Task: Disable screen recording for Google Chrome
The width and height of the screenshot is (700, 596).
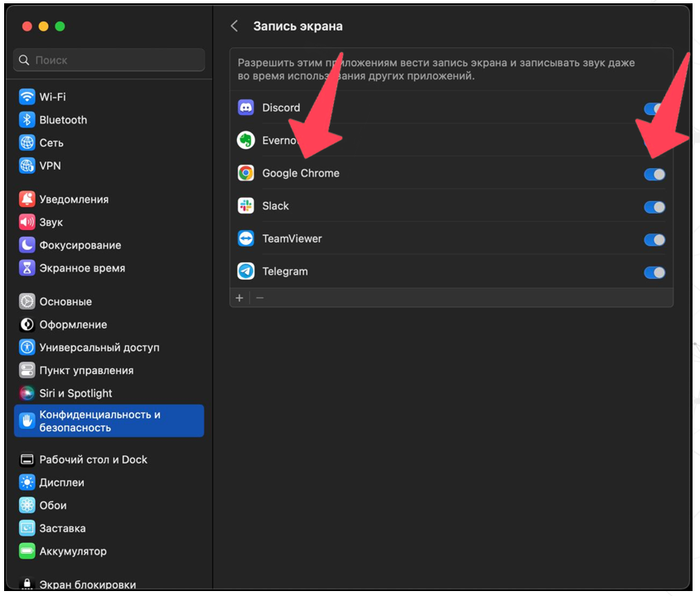Action: pos(654,174)
